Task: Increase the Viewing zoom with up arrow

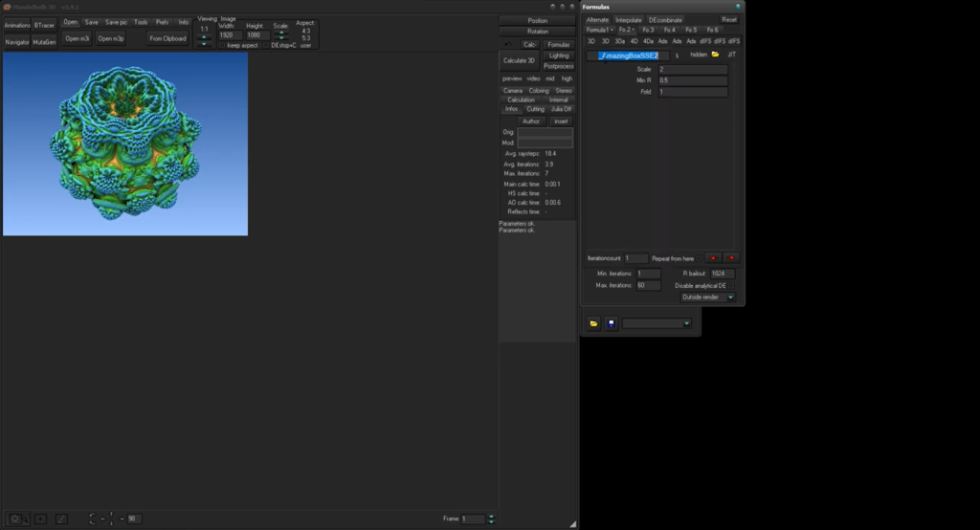Action: (x=204, y=37)
